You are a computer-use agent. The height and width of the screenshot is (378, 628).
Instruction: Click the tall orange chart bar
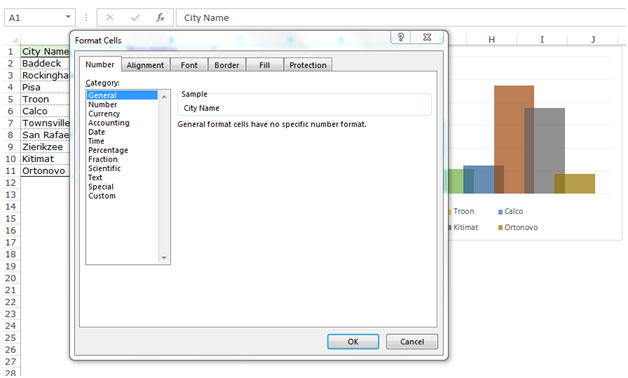[513, 139]
